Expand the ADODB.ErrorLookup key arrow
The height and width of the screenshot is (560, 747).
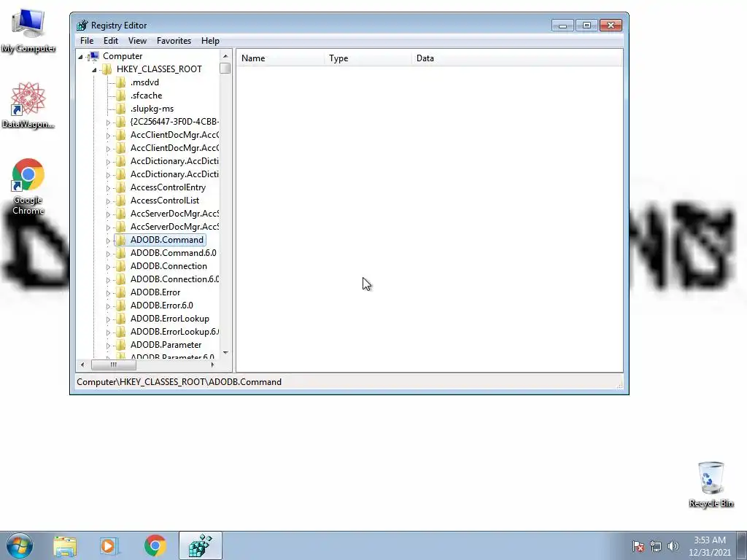108,319
